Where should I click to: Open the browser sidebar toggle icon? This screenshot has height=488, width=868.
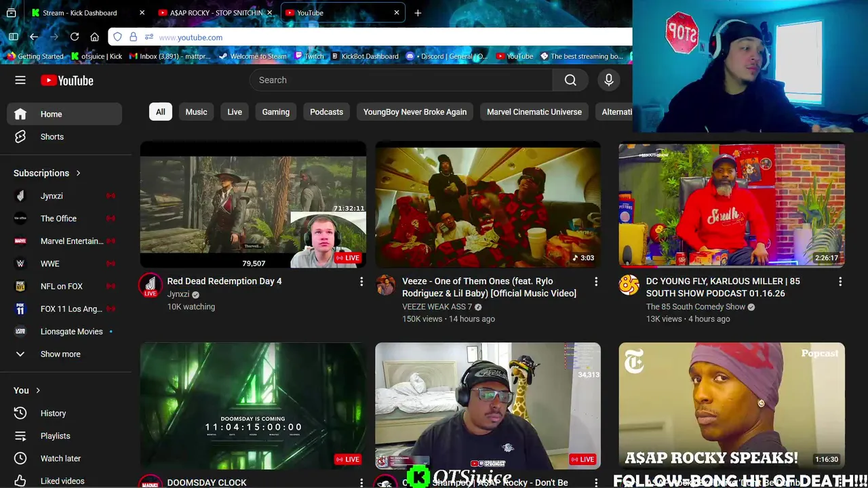[14, 37]
